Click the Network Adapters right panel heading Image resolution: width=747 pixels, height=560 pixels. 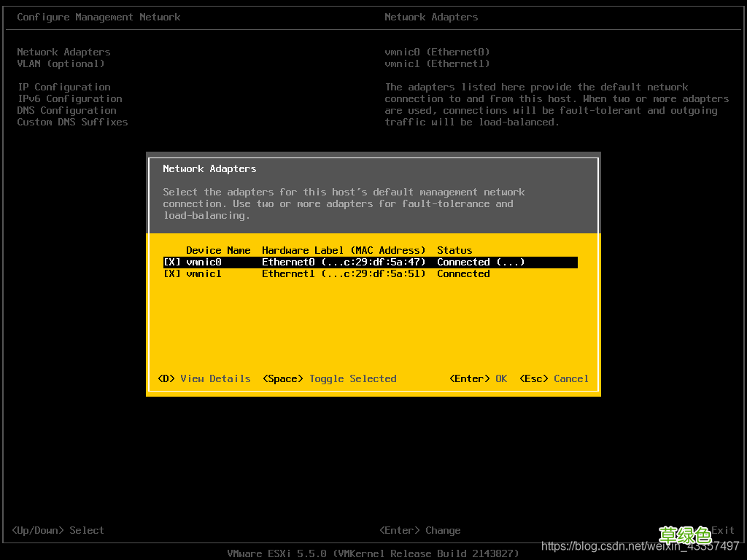[x=431, y=17]
